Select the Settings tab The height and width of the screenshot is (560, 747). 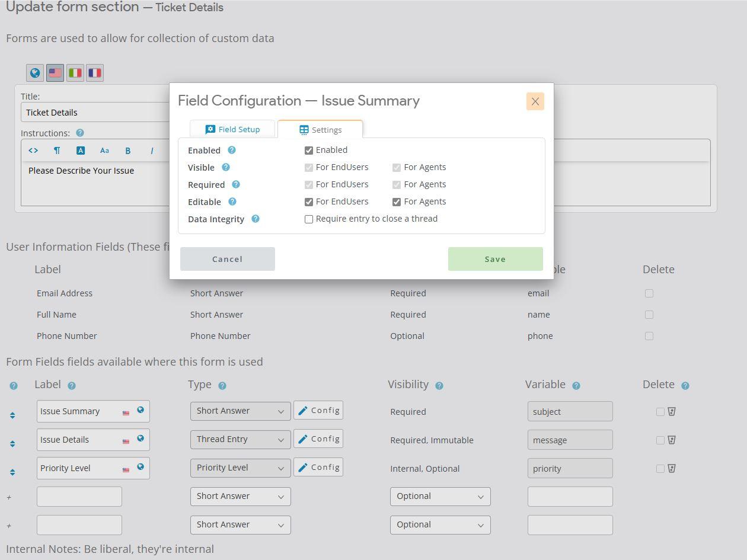click(320, 130)
